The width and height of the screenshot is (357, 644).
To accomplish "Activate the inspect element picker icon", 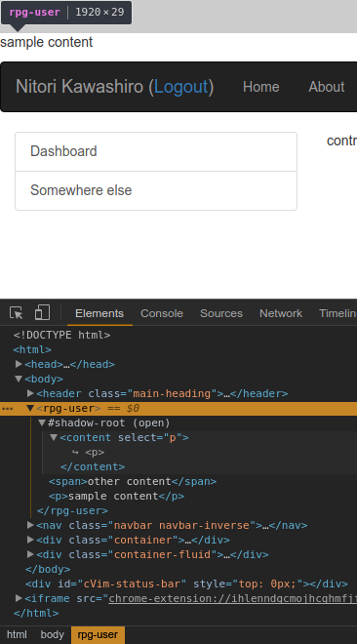I will click(17, 313).
